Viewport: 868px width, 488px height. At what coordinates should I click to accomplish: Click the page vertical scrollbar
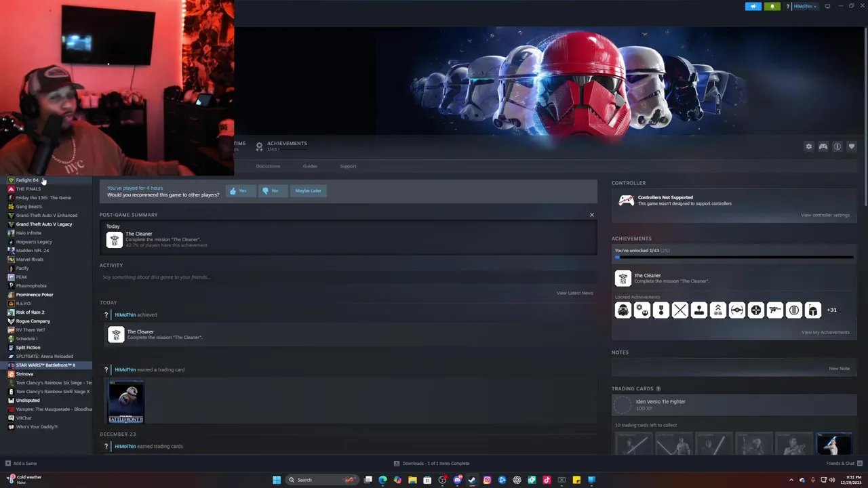coord(865,115)
